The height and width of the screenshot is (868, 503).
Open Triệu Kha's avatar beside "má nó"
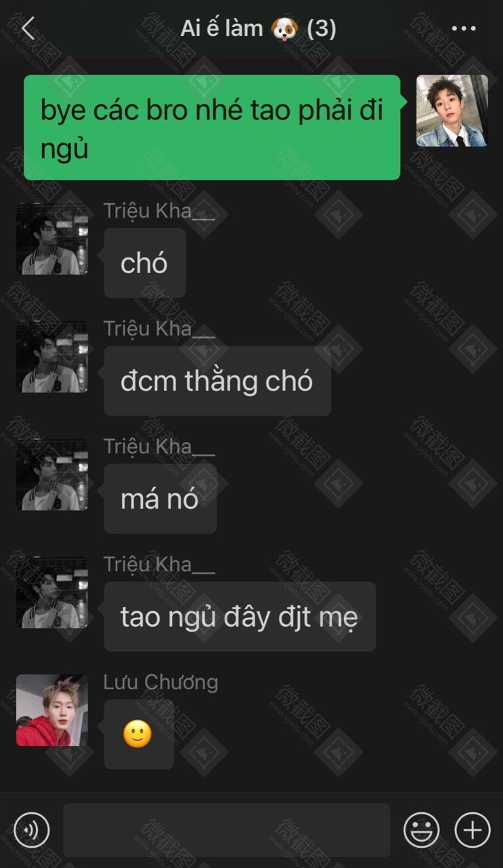pos(52,474)
